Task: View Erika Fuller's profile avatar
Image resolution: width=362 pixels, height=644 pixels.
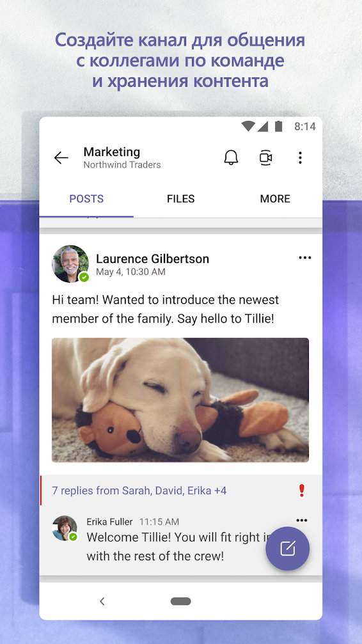Action: [65, 528]
